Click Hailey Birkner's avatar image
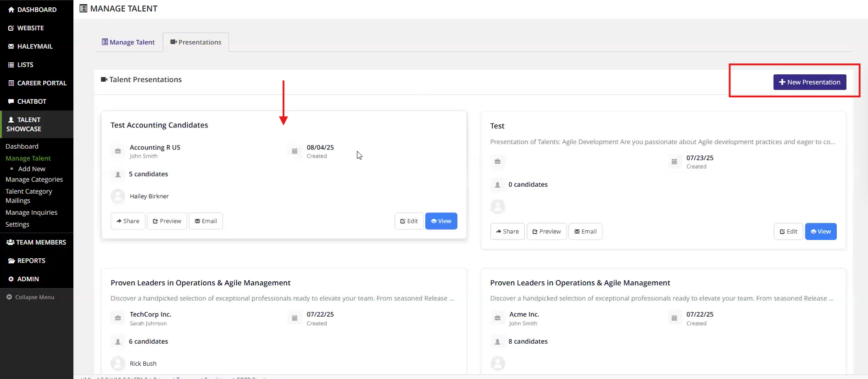Viewport: 868px width, 379px height. [118, 196]
